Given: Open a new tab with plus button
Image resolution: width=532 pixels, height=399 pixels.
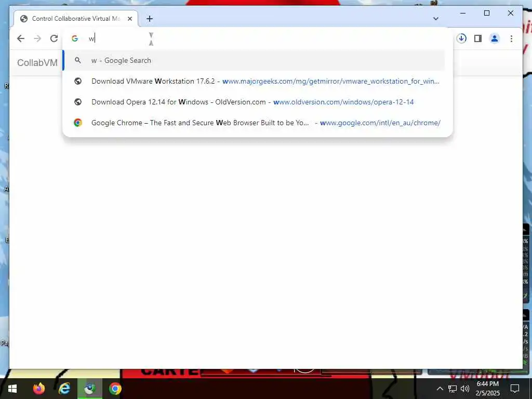Looking at the screenshot, I should point(150,19).
